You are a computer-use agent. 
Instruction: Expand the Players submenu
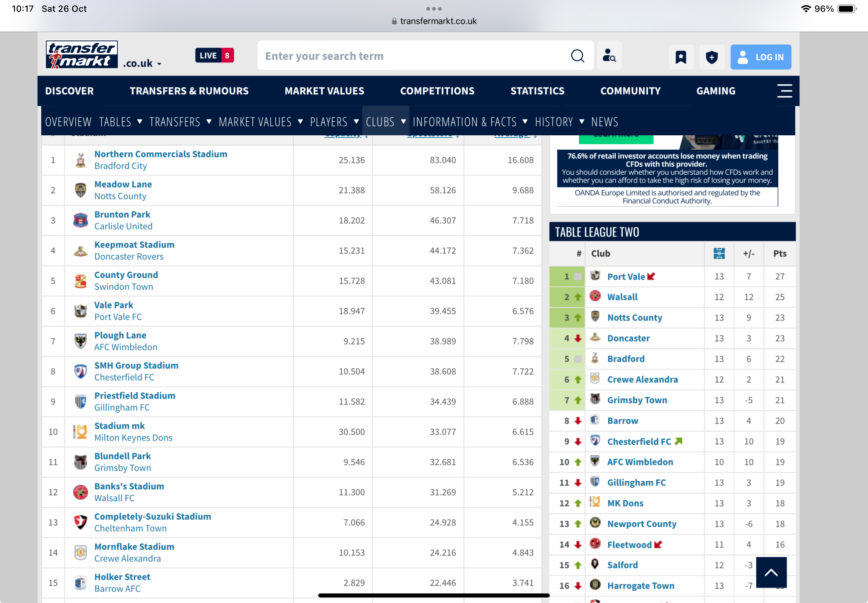click(x=356, y=122)
